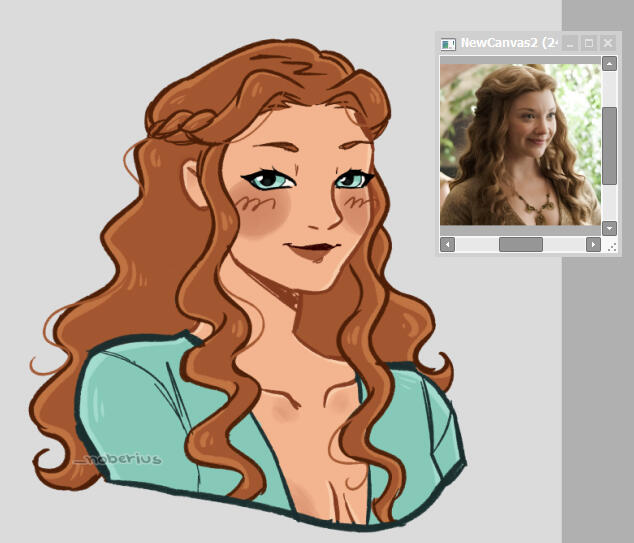Click the scroll right arrow in NewCanvas2
Image resolution: width=634 pixels, height=543 pixels.
[593, 244]
